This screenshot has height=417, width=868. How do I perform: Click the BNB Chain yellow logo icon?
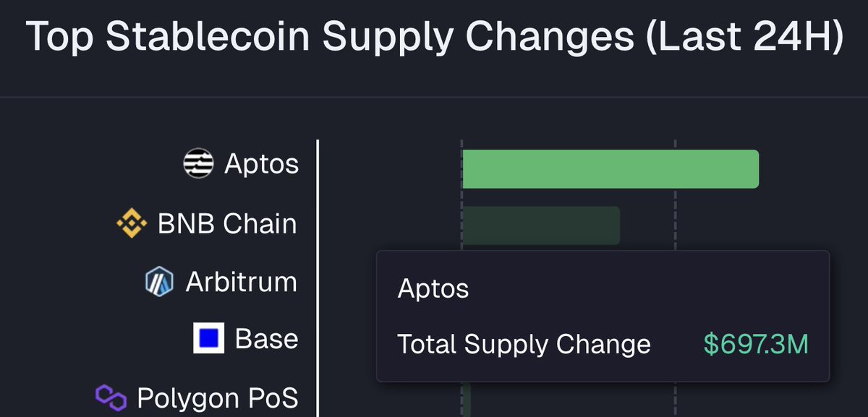click(132, 223)
